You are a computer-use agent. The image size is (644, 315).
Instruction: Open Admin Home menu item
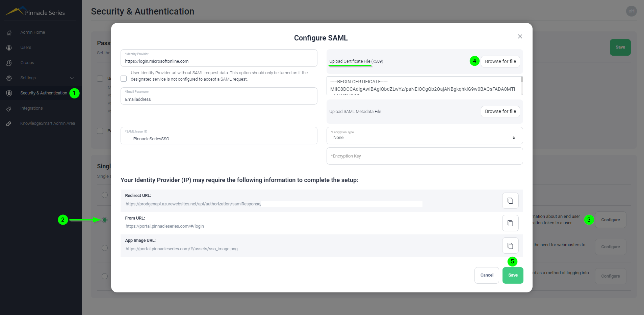33,32
